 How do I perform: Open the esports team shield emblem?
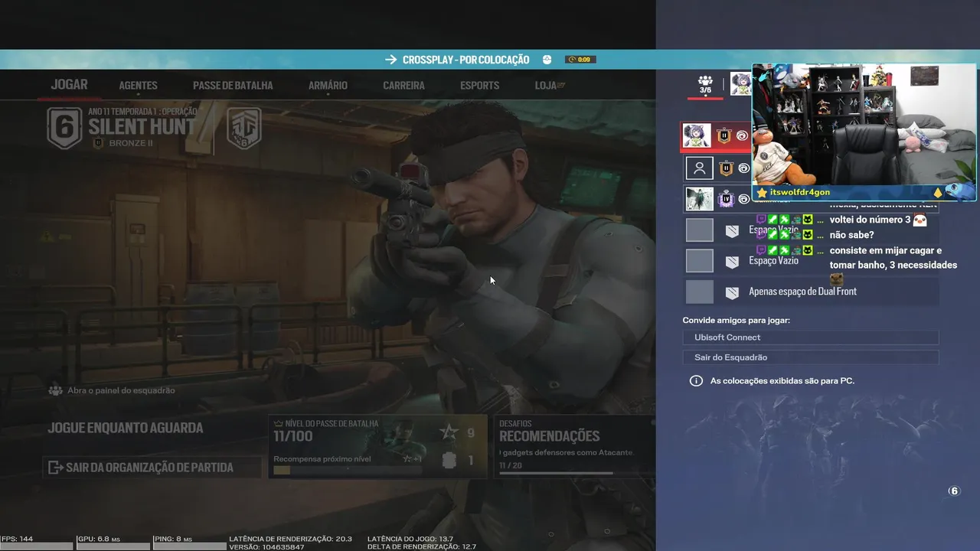click(244, 128)
